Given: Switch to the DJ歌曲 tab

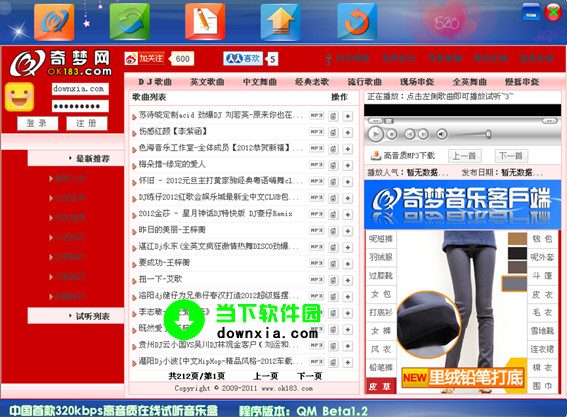Looking at the screenshot, I should pyautogui.click(x=155, y=82).
